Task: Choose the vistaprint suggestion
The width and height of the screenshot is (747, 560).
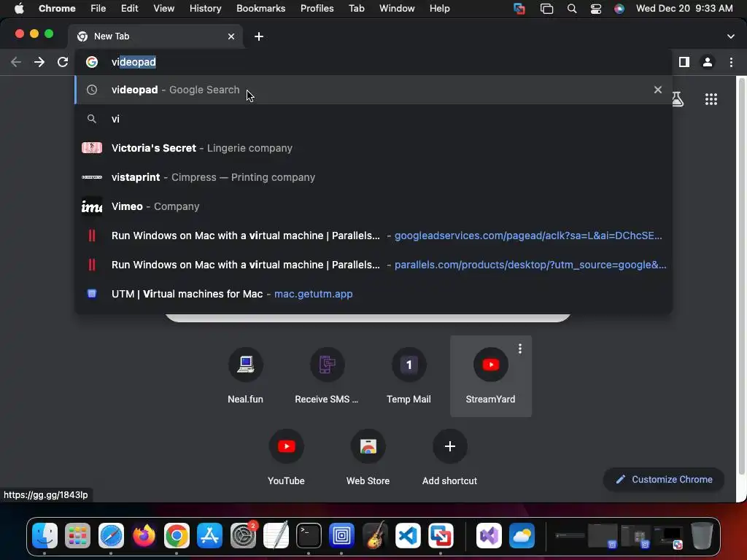Action: click(373, 177)
